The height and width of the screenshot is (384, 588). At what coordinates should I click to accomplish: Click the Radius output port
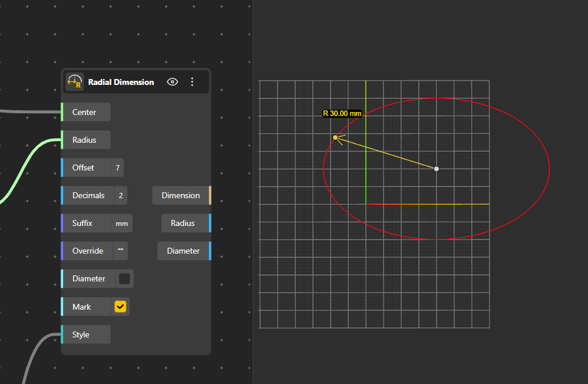tap(209, 223)
